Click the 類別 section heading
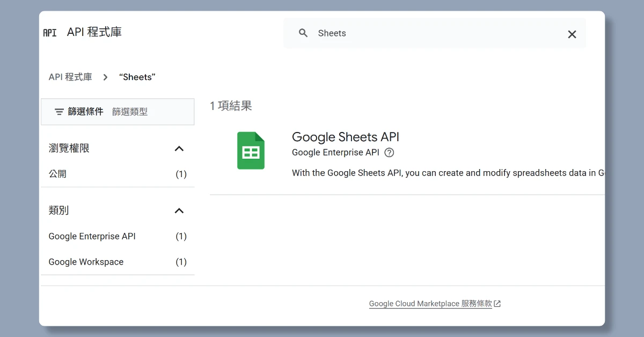 [x=58, y=211]
